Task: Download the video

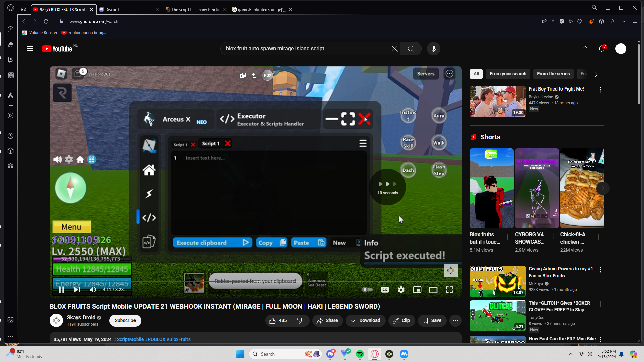Action: tap(366, 321)
